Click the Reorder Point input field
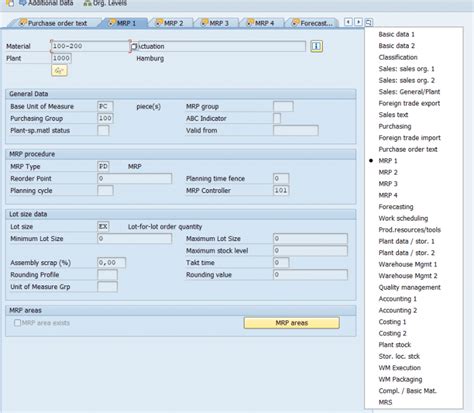 (x=135, y=178)
